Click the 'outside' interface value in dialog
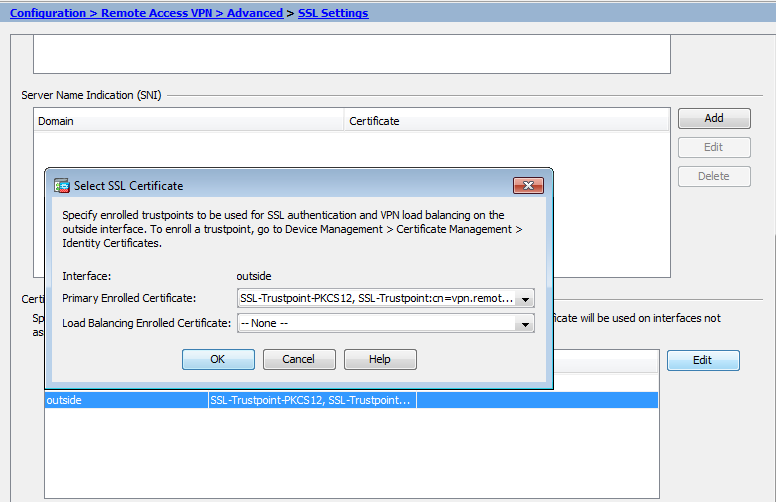776x502 pixels. 254,276
